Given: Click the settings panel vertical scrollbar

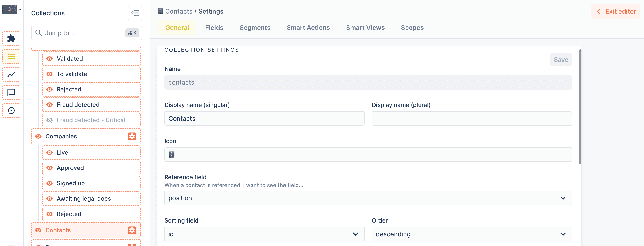Looking at the screenshot, I should (x=580, y=107).
